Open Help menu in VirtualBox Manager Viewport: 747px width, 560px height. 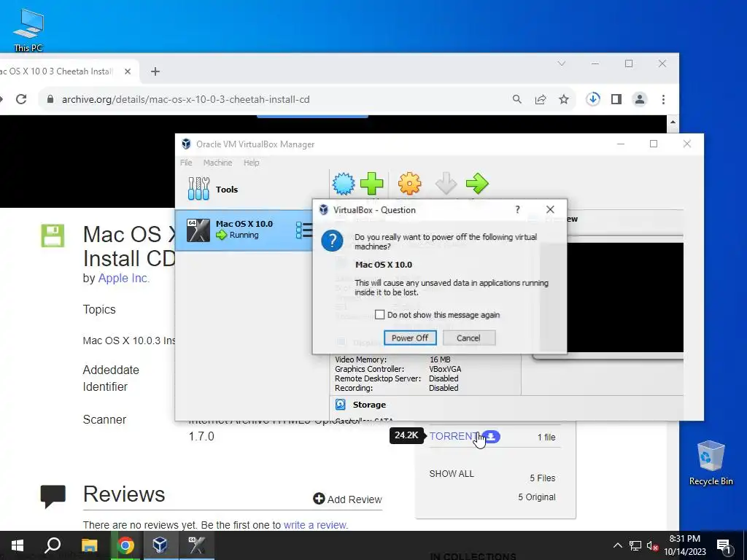(x=252, y=163)
